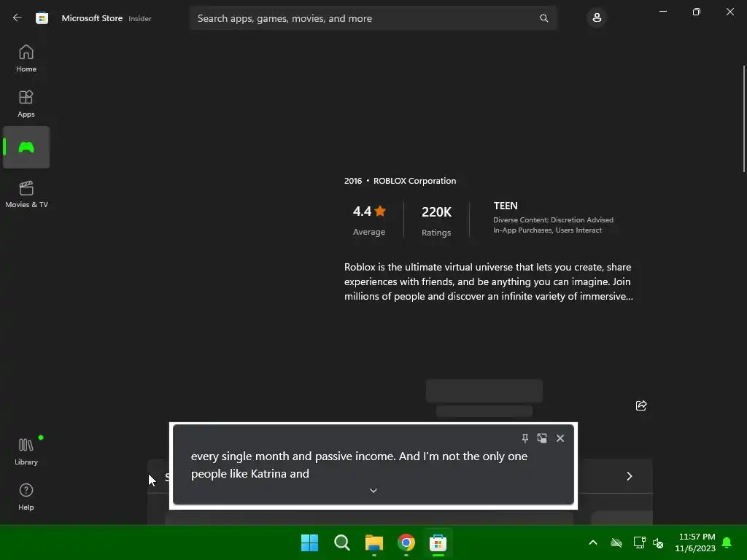Open clock showing 11:57 PM
Viewport: 747px width, 560px height.
point(695,542)
